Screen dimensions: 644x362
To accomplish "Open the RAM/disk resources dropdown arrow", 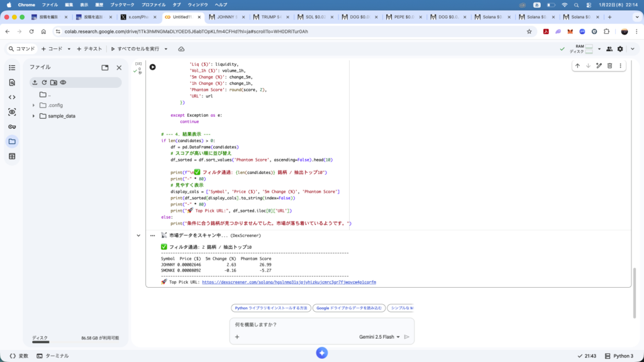I will pyautogui.click(x=599, y=48).
